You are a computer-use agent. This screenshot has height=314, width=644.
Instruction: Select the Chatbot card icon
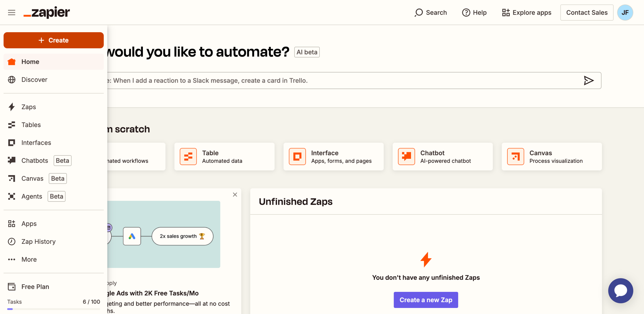[x=406, y=156]
